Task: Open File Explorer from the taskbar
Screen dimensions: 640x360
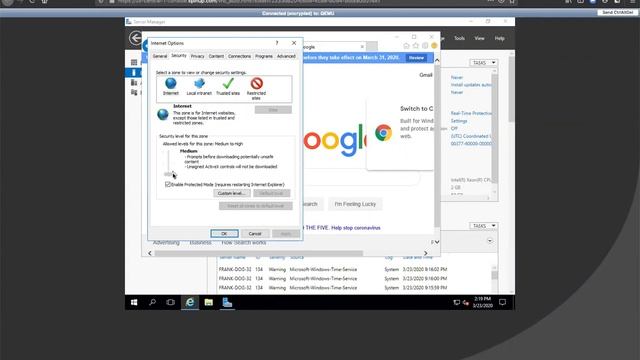Action: 209,302
